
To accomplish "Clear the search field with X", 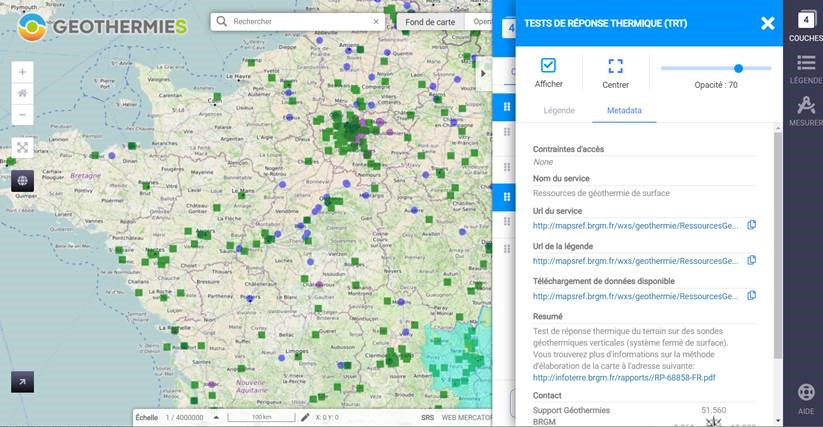I will pyautogui.click(x=376, y=22).
